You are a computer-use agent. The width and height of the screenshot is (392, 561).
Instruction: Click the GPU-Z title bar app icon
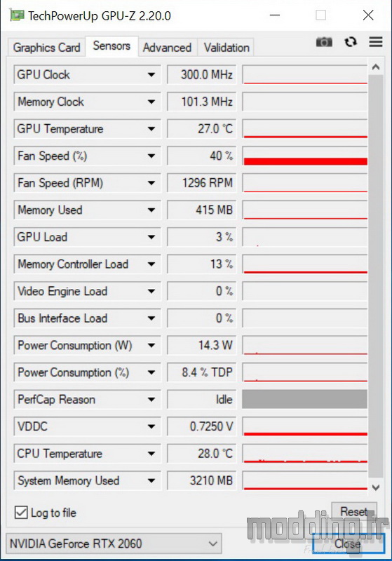16,15
